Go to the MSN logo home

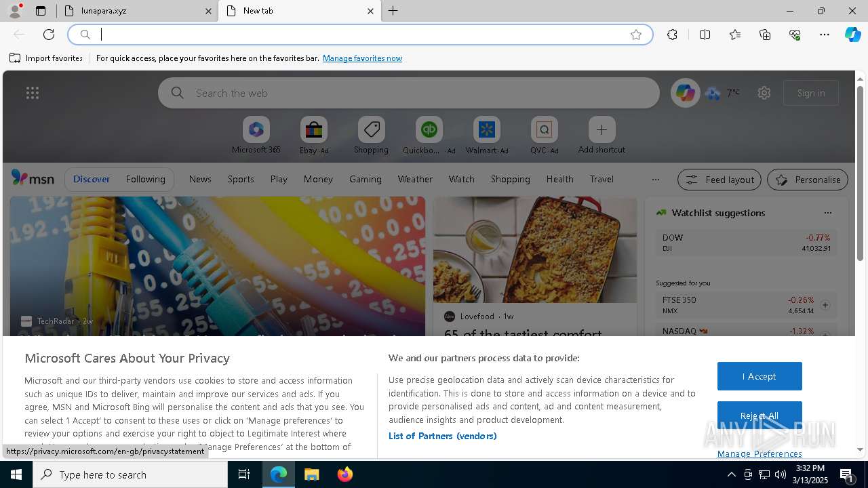coord(33,178)
